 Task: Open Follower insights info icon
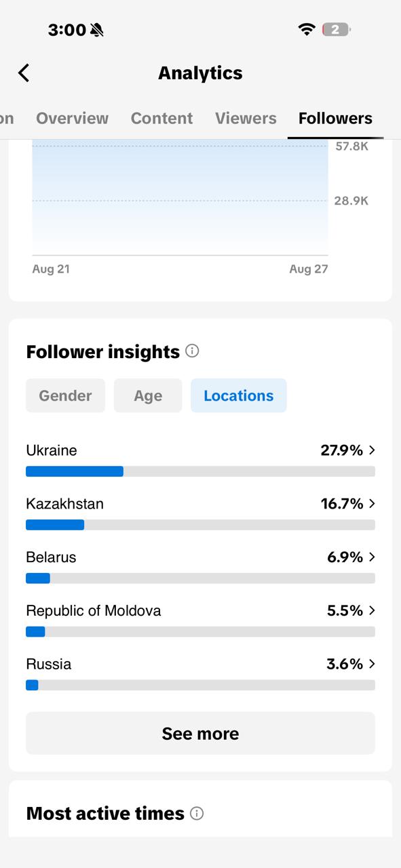[192, 351]
